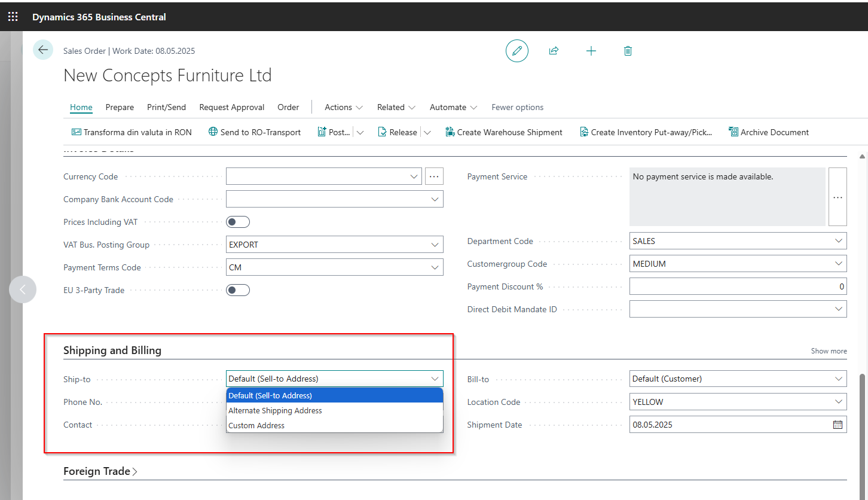Click the Release action
The height and width of the screenshot is (500, 868).
click(x=398, y=132)
